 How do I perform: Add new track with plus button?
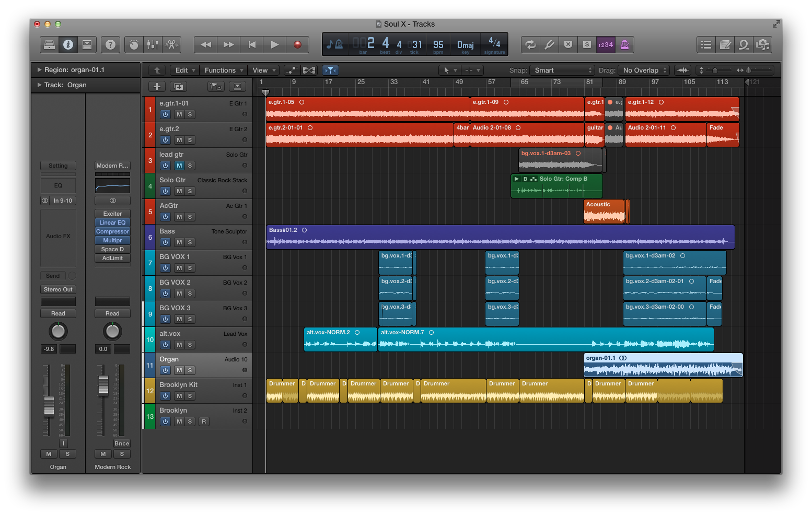point(157,87)
